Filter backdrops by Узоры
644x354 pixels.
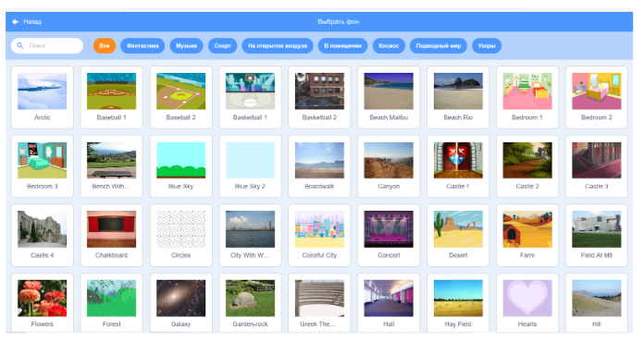click(487, 45)
